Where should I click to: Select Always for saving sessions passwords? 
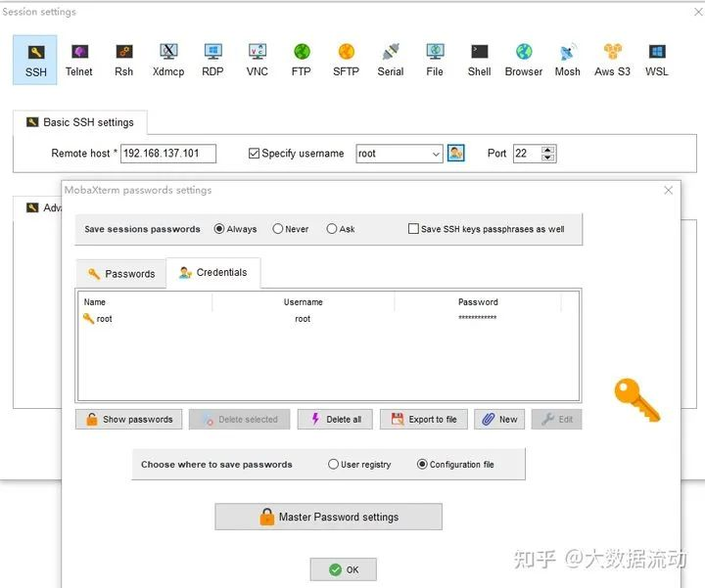click(219, 229)
